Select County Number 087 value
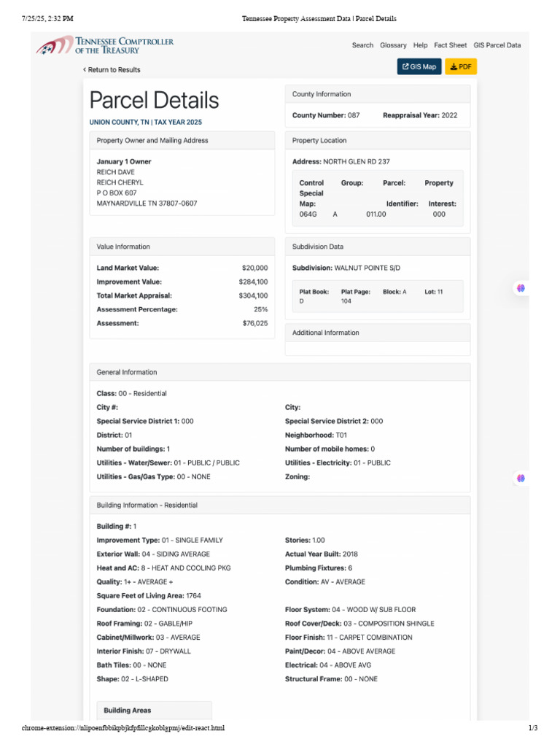The width and height of the screenshot is (560, 747). (354, 115)
